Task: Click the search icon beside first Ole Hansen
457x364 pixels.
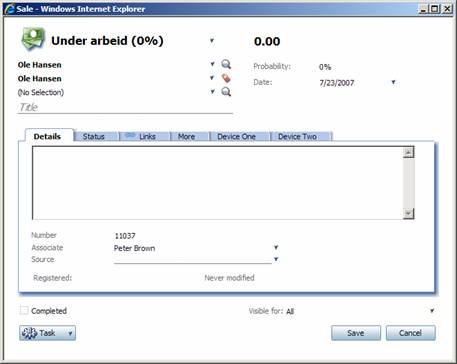Action: click(x=226, y=64)
